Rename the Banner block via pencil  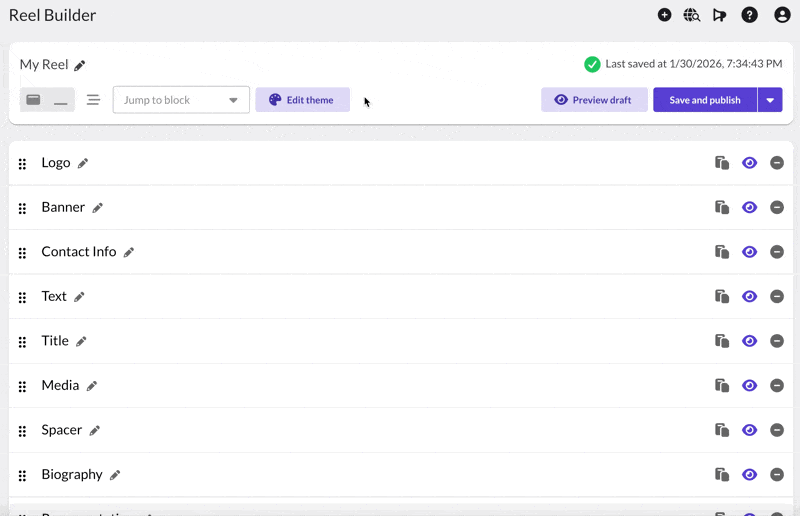tap(97, 208)
